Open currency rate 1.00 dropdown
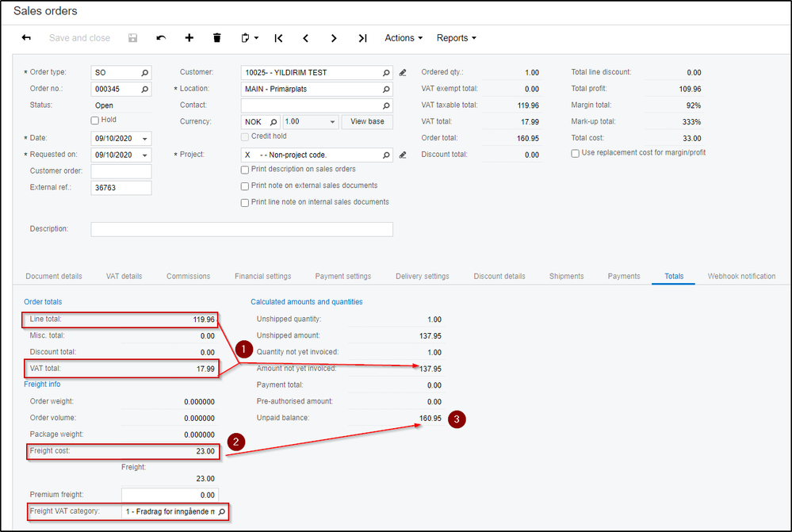The image size is (792, 532). [x=332, y=122]
